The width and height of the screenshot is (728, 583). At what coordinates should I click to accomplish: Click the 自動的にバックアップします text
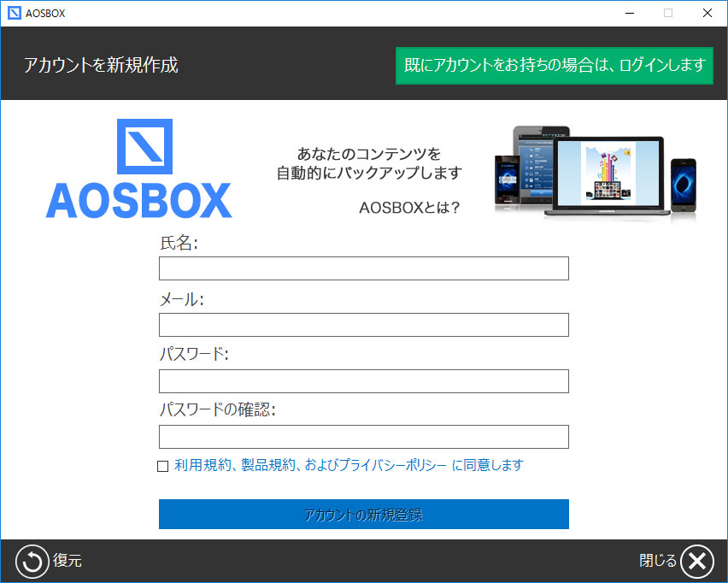coord(369,173)
